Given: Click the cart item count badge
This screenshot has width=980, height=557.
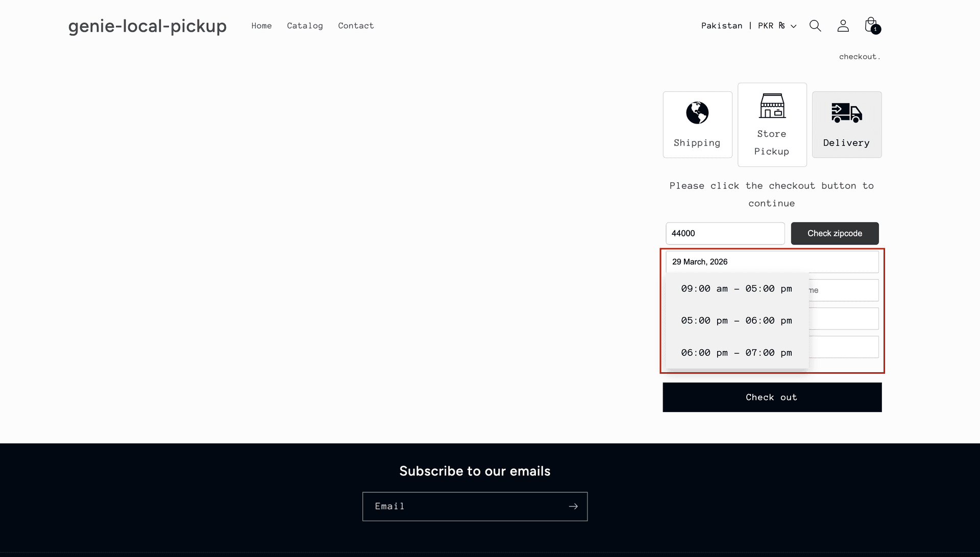Looking at the screenshot, I should click(876, 30).
